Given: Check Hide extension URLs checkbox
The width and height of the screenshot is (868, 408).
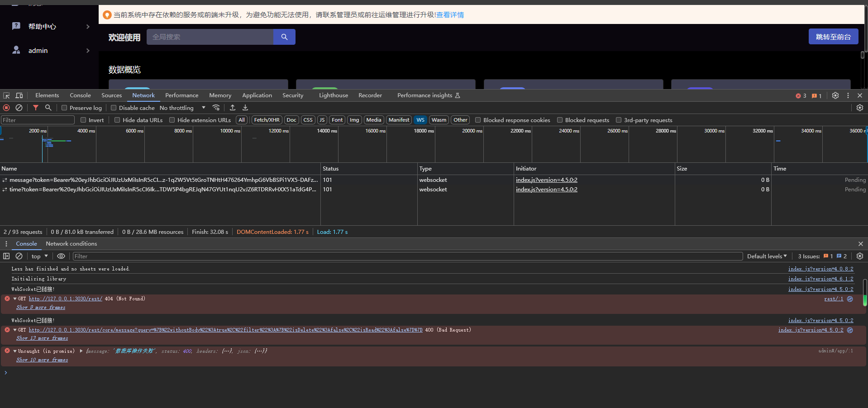Looking at the screenshot, I should (172, 120).
